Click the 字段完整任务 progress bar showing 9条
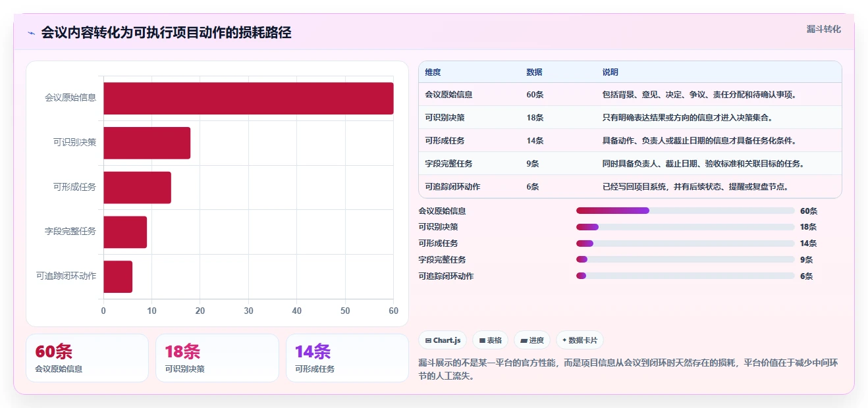 [685, 260]
